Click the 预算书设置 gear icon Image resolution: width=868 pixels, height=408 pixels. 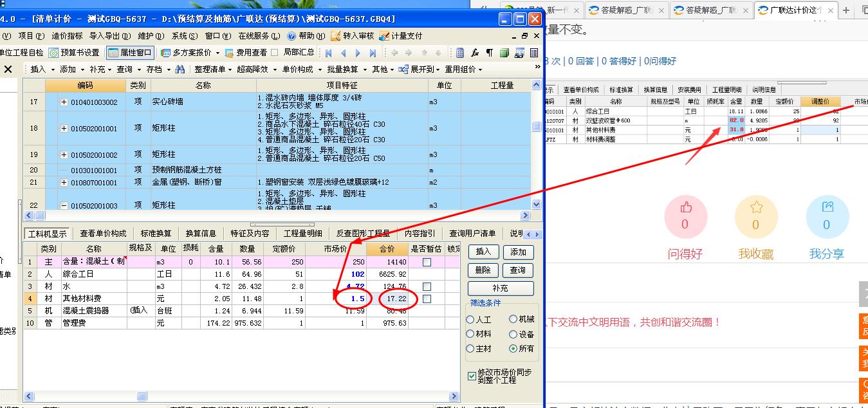pos(53,53)
